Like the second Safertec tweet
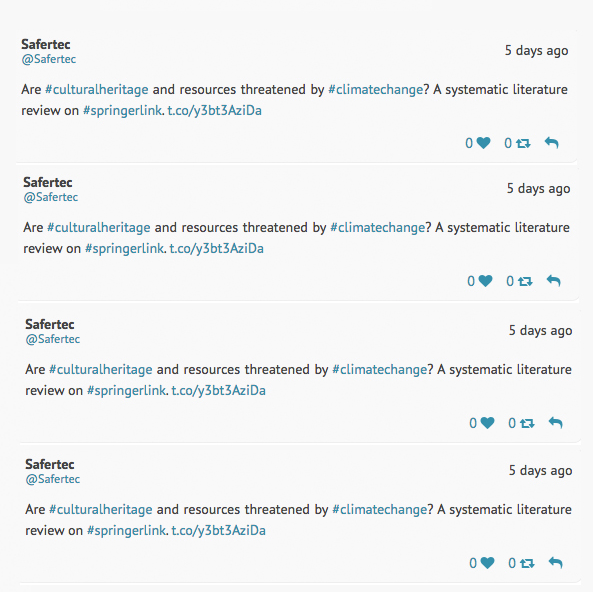Viewport: 593px width, 592px height. pyautogui.click(x=485, y=281)
